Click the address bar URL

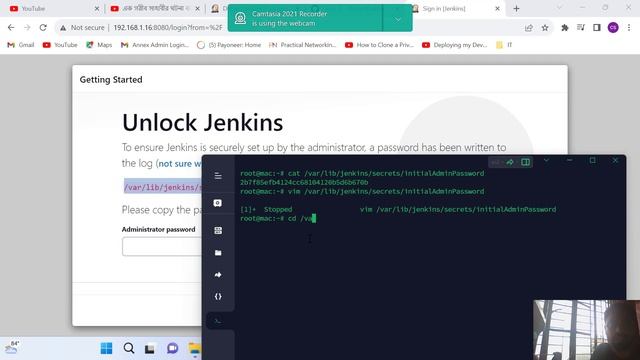coord(168,28)
